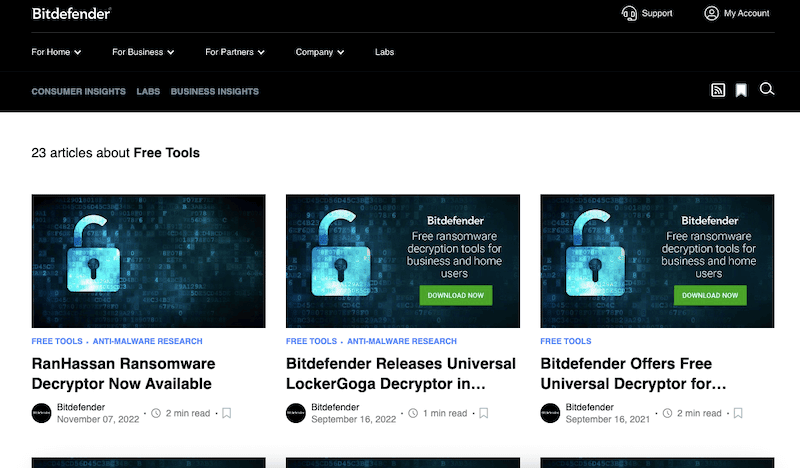Open the My Account link text
The width and height of the screenshot is (800, 468).
[746, 13]
